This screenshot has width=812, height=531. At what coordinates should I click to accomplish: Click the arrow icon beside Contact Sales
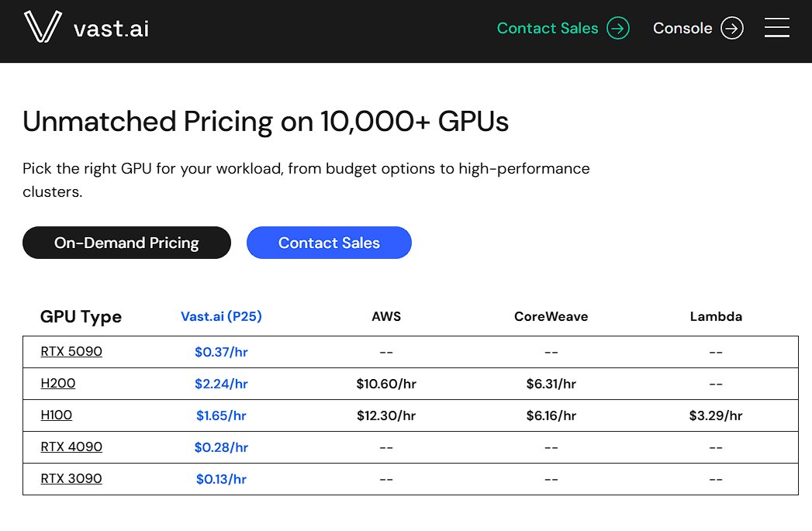point(618,29)
